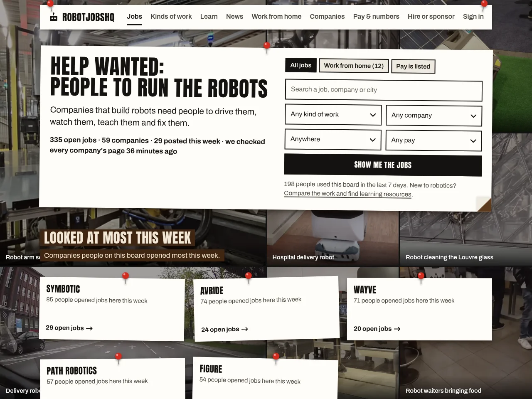The width and height of the screenshot is (532, 399).
Task: Click arrow icon next to 29 open jobs
Action: pyautogui.click(x=89, y=328)
